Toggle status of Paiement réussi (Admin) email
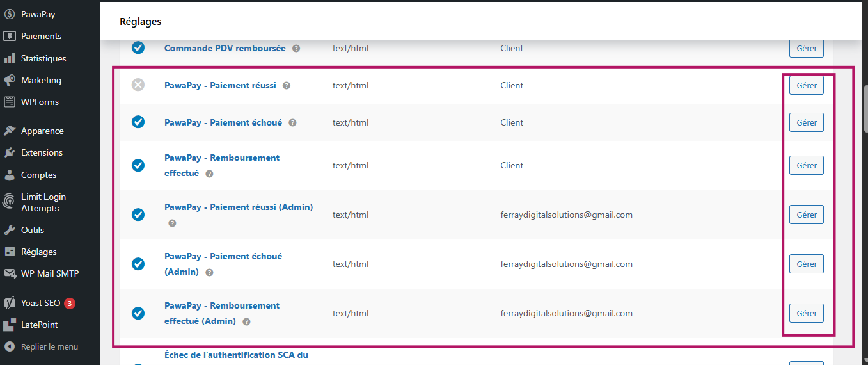 click(138, 215)
